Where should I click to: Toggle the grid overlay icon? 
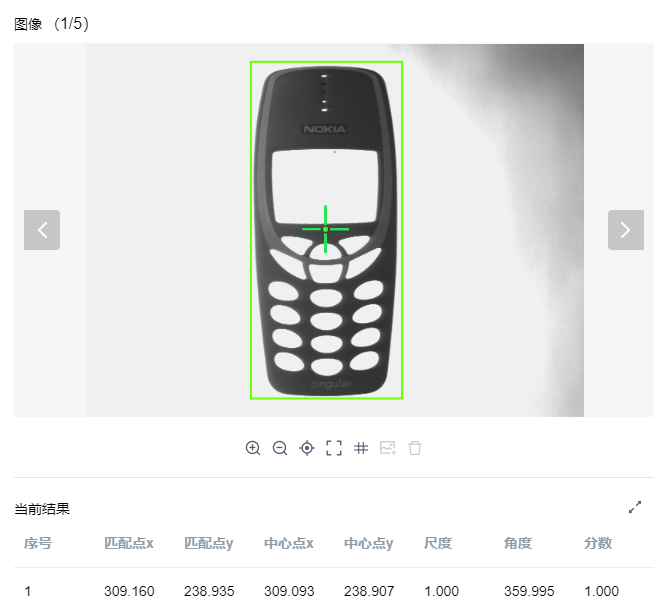(x=361, y=448)
